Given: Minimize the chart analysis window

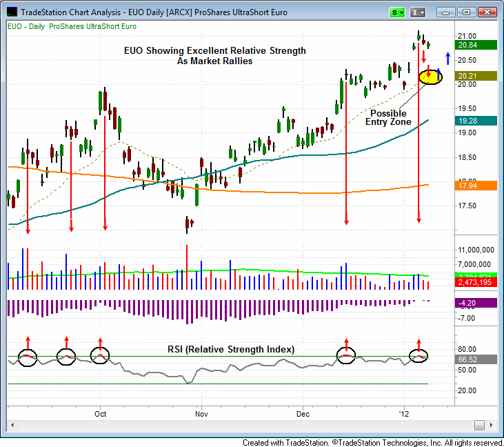Looking at the screenshot, I should point(445,12).
